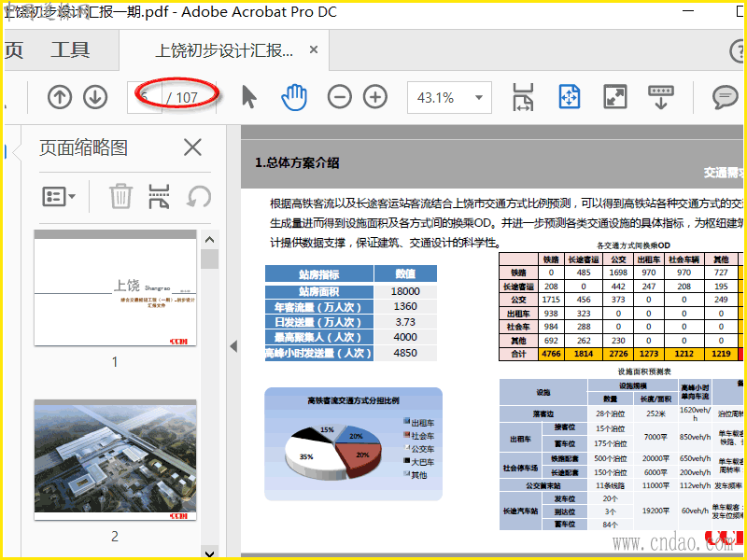Close the 页面缩略图 panel
The width and height of the screenshot is (747, 560).
(x=192, y=147)
